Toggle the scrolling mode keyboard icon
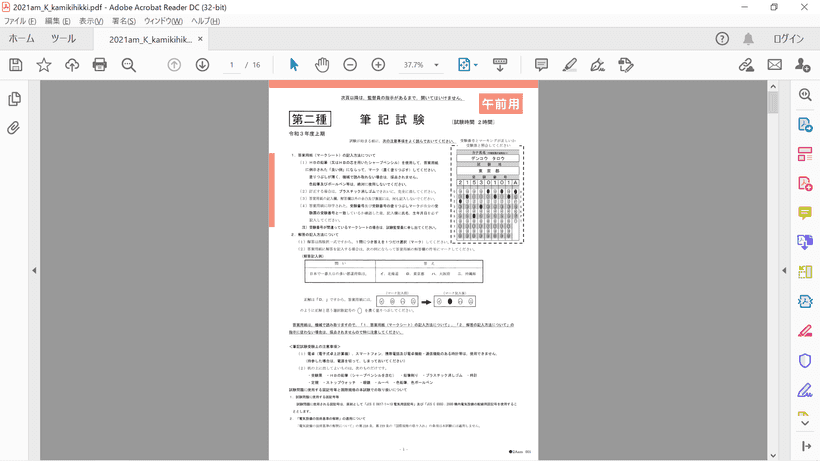Viewport: 820px width, 461px height. click(x=500, y=65)
